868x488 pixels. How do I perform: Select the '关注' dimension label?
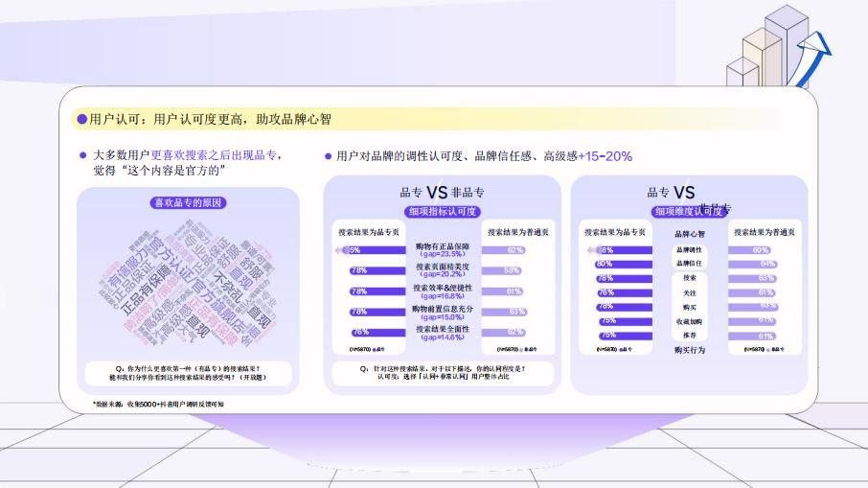(x=690, y=293)
